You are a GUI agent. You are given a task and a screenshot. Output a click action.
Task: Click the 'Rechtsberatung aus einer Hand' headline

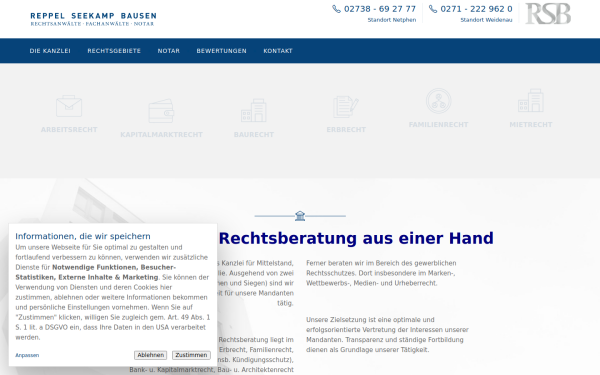point(356,238)
